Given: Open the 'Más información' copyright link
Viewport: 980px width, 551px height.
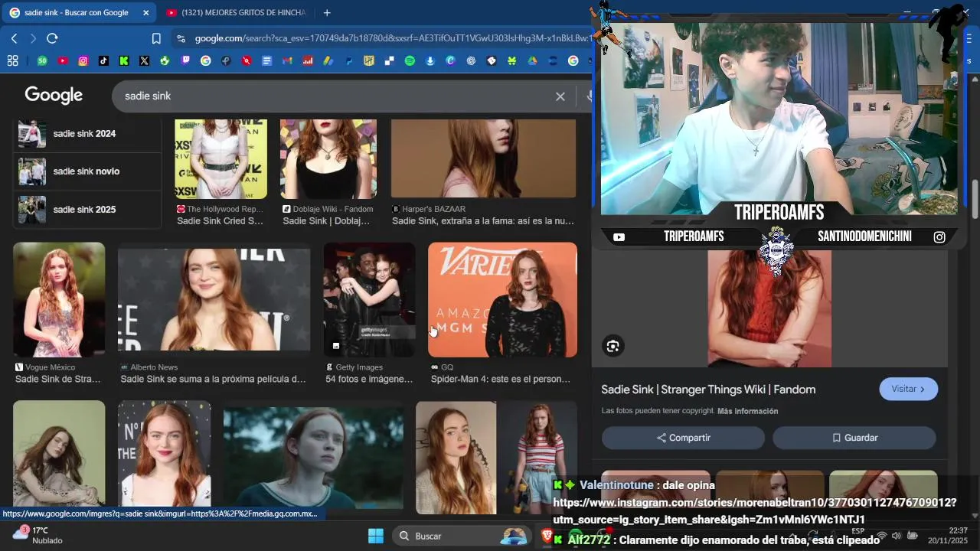Looking at the screenshot, I should [x=747, y=412].
